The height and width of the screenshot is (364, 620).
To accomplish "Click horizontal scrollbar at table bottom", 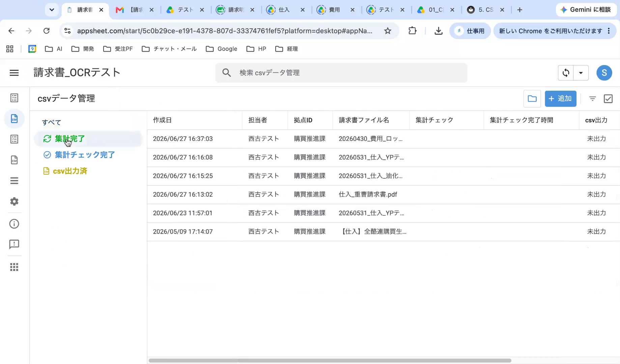I will click(330, 360).
